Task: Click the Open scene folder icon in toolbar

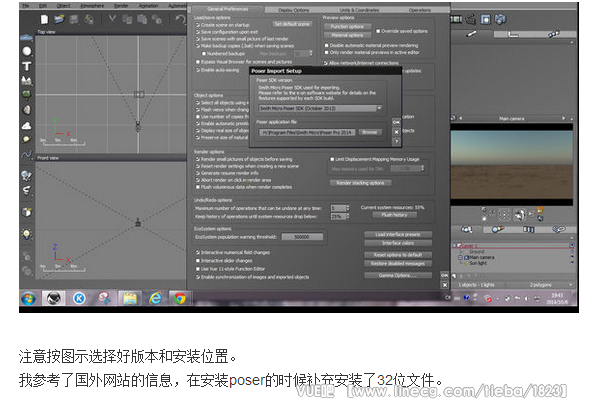Action: [59, 19]
